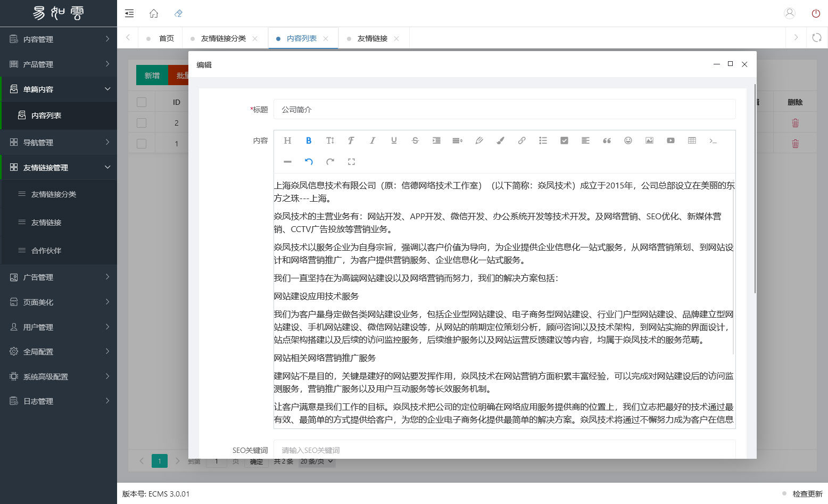828x504 pixels.
Task: Click the 确定 pagination button
Action: coord(256,461)
